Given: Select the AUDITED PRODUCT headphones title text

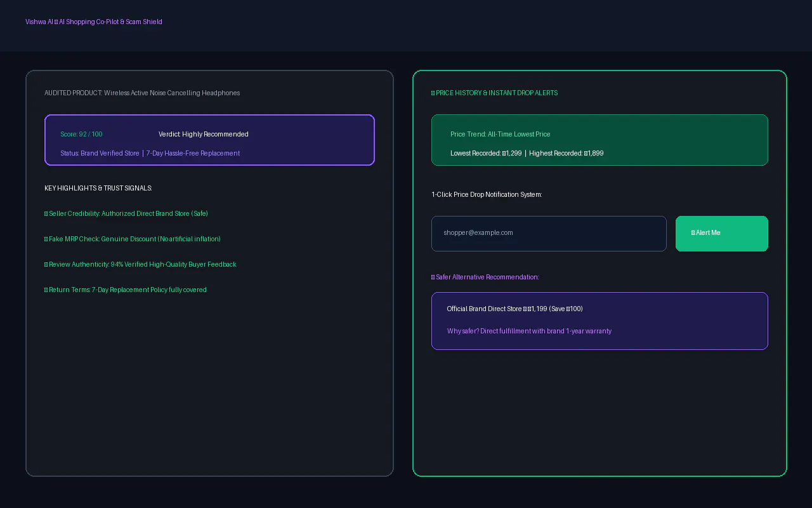Looking at the screenshot, I should pyautogui.click(x=142, y=93).
